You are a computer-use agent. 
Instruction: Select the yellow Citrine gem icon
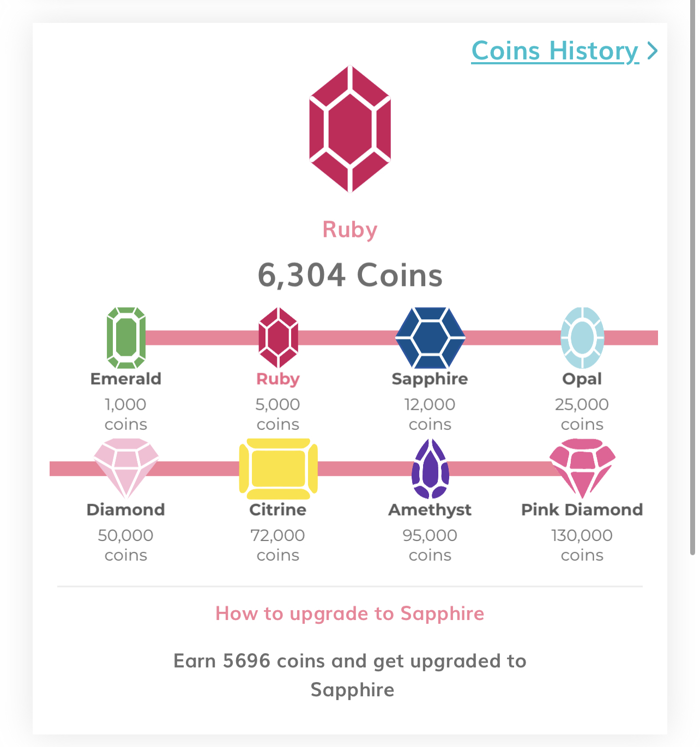[x=278, y=469]
